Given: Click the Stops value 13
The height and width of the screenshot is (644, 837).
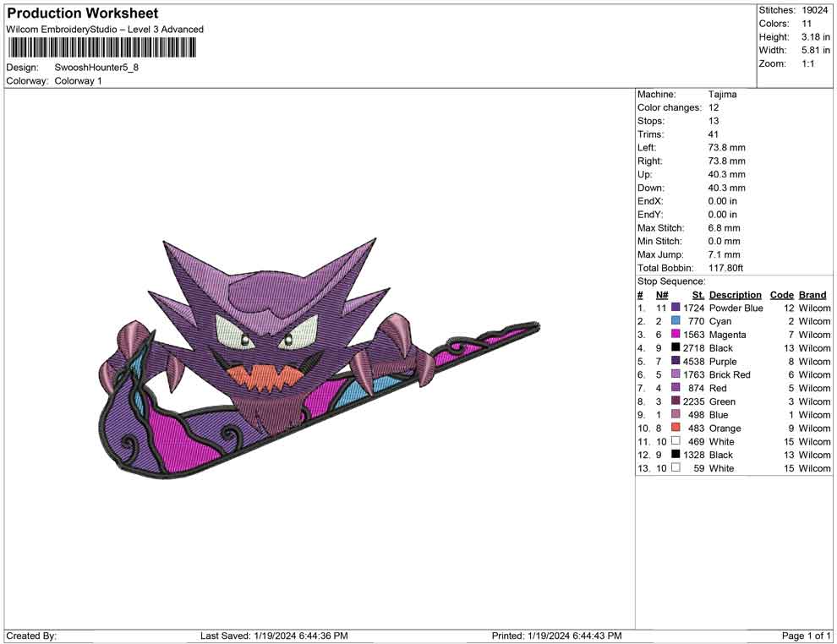Looking at the screenshot, I should click(714, 121).
